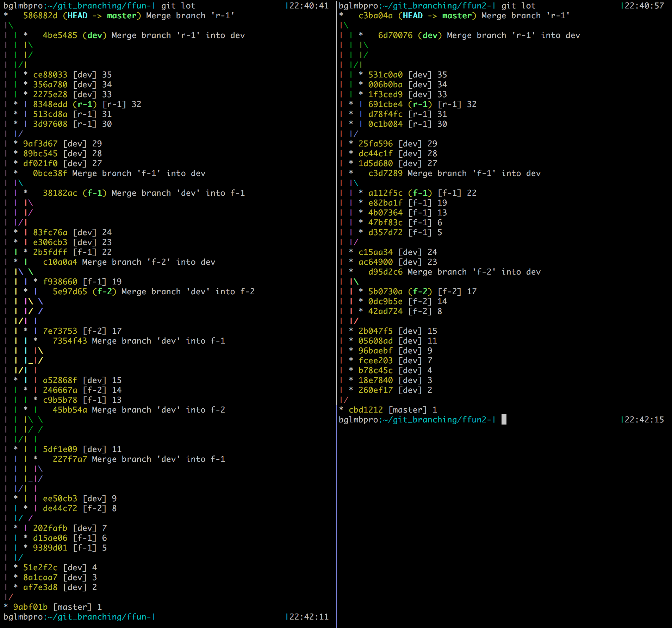672x628 pixels.
Task: Select commit hash ce88033
Action: coord(50,75)
